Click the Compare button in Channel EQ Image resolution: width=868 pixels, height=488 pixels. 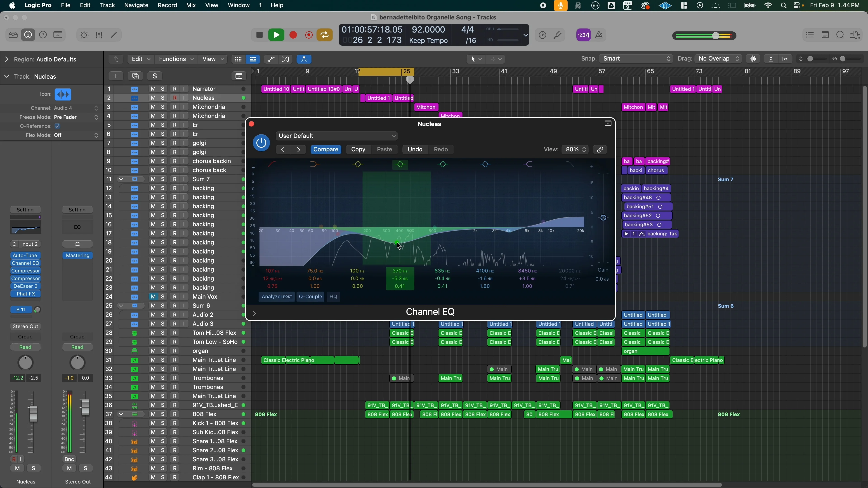tap(326, 149)
